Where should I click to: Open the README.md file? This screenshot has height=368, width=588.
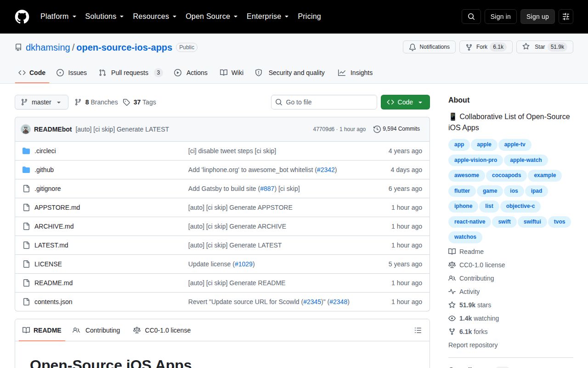tap(53, 283)
